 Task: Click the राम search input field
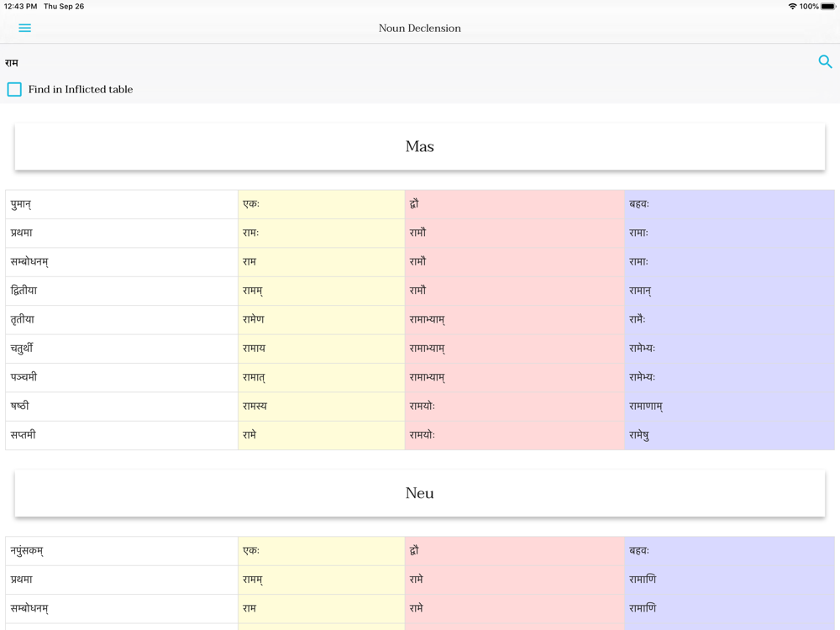point(407,63)
